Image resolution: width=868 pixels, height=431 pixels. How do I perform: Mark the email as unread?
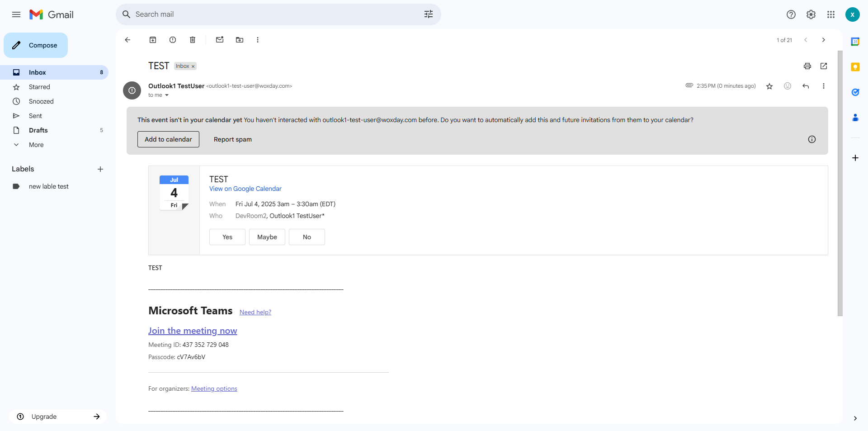coord(220,40)
